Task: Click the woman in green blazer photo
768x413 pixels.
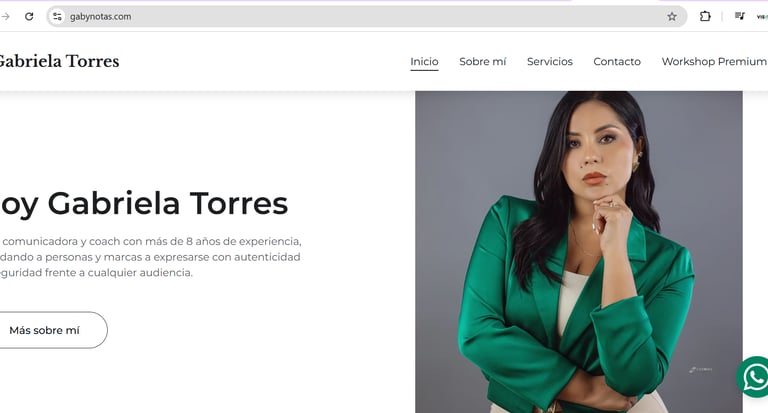Action: (578, 252)
